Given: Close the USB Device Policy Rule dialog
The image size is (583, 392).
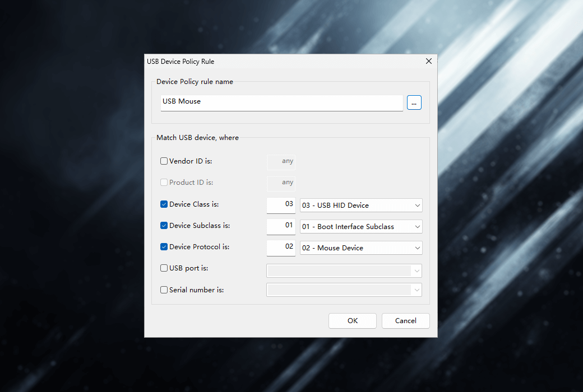Looking at the screenshot, I should click(429, 61).
